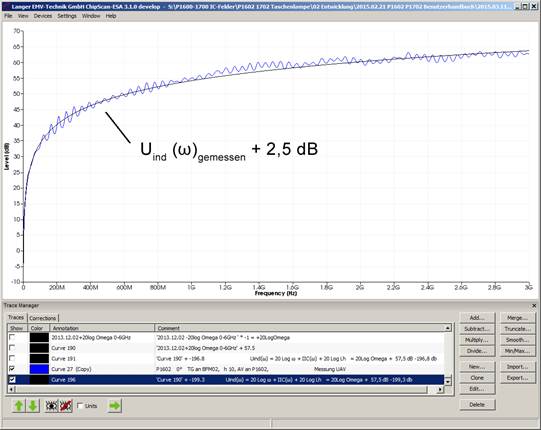541x430 pixels.
Task: Click horizontal scrollbar right arrow
Action: click(x=440, y=389)
